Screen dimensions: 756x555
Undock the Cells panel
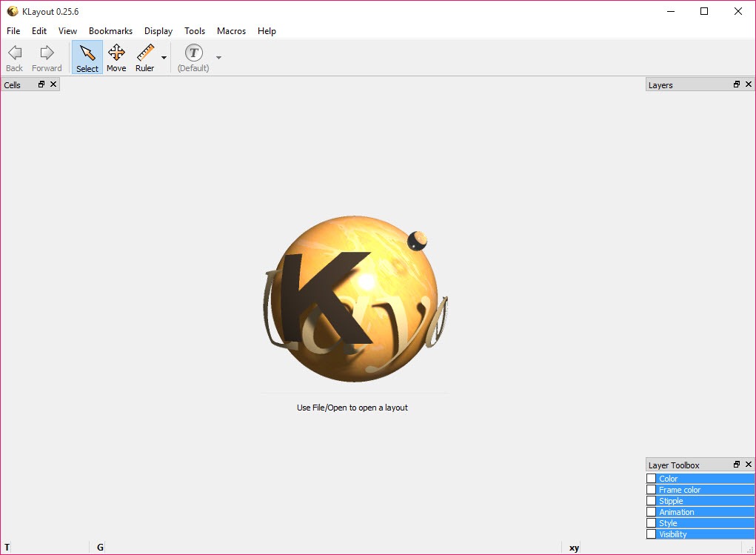(41, 84)
